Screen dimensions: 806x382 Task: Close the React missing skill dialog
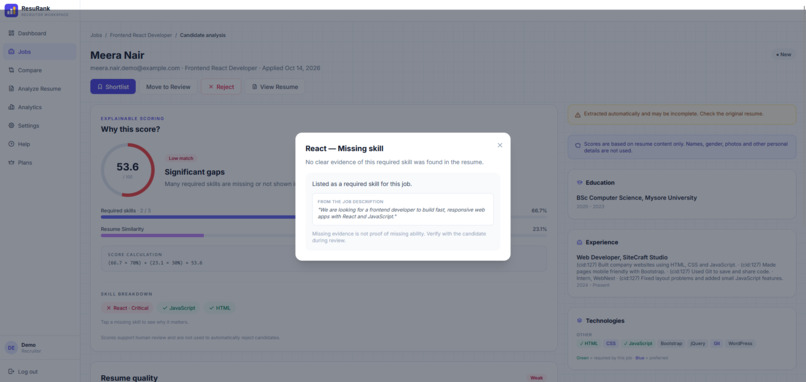(x=500, y=145)
